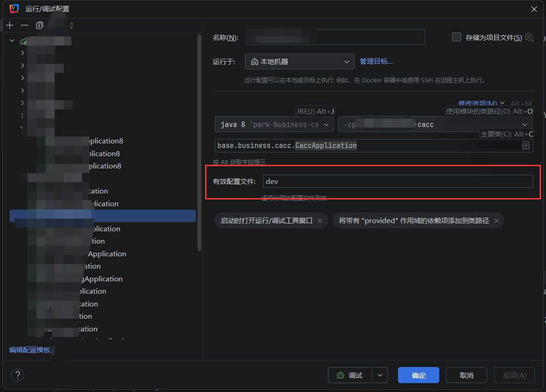Viewport: 546px width, 392px height.
Task: Click the main class field with CaccApplication
Action: click(374, 145)
